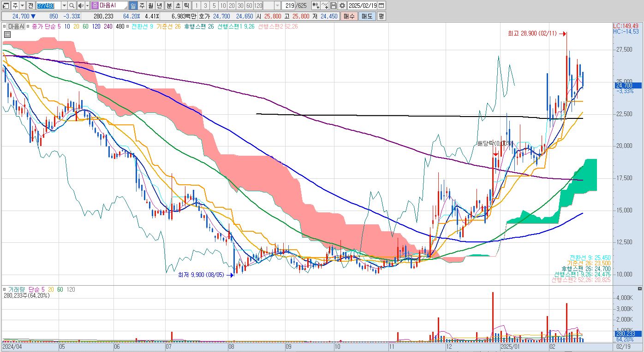
Task: Open the chart settings gear icon
Action: [342, 6]
